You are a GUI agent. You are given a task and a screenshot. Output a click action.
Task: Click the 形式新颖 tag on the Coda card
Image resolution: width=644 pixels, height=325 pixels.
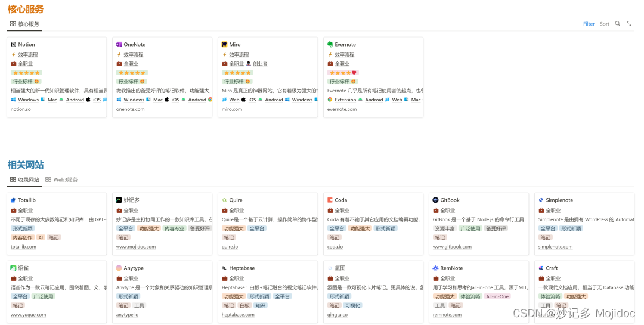[385, 228]
